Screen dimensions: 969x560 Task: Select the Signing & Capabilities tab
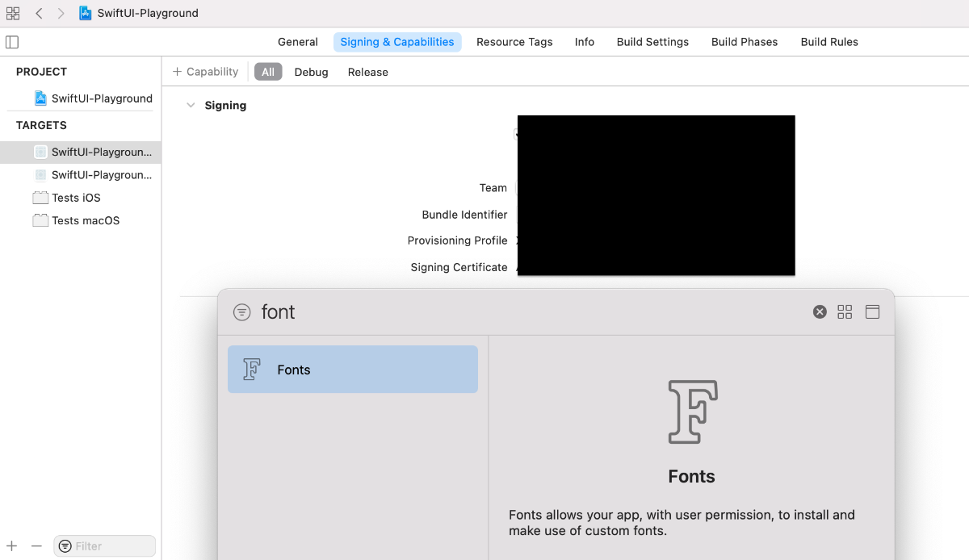click(x=397, y=42)
